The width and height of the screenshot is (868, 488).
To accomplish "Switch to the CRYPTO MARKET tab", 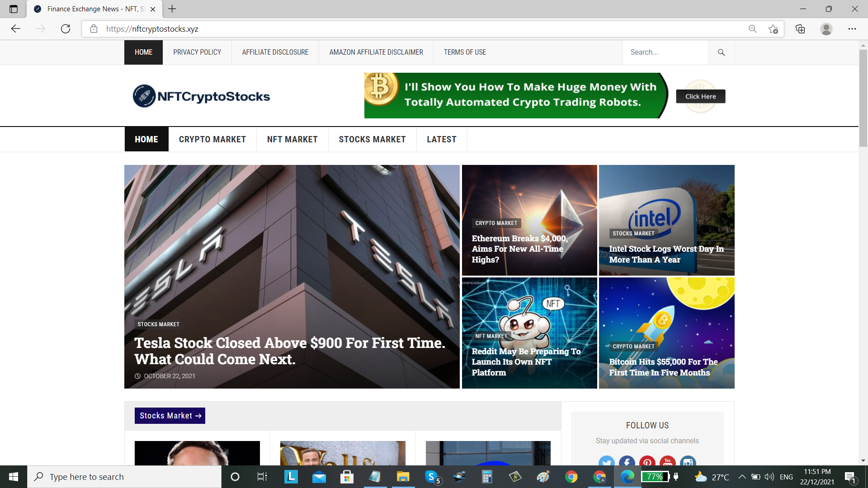I will (212, 139).
